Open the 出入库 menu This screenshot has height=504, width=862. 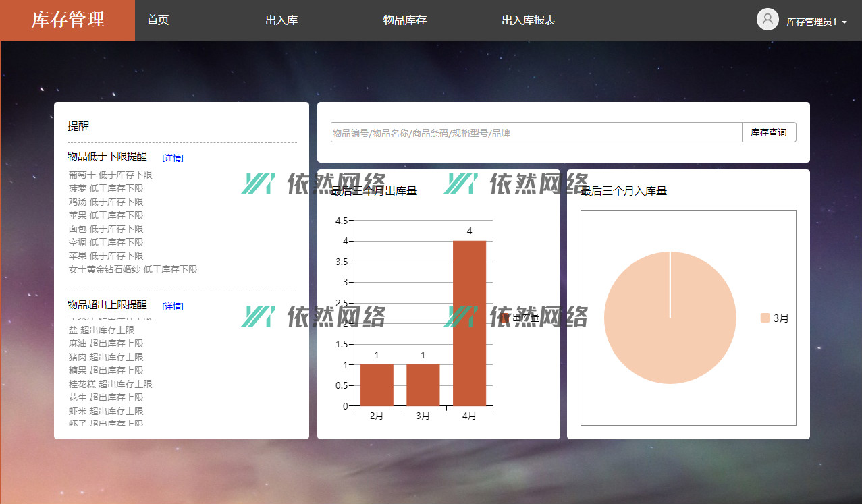(x=281, y=20)
